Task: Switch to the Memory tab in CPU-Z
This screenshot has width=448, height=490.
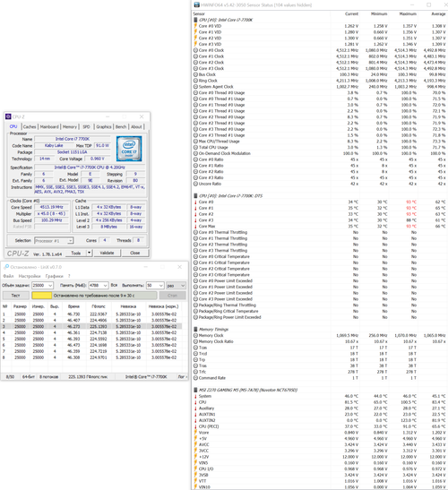Action: click(69, 126)
